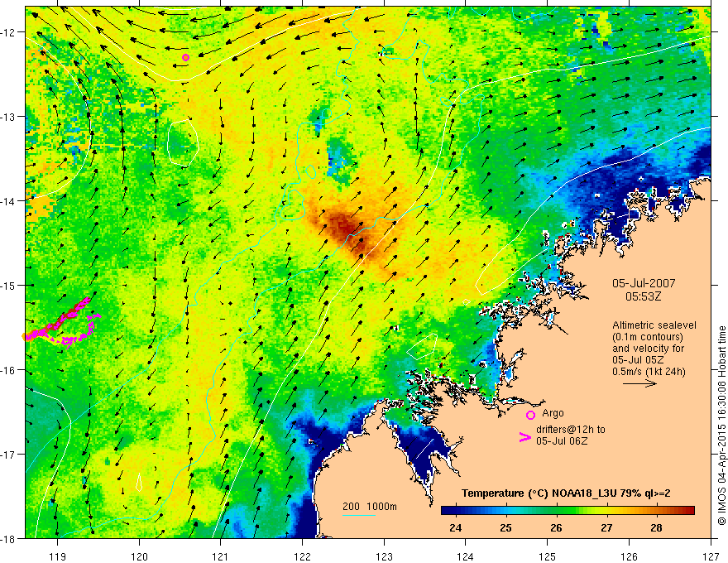Image resolution: width=728 pixels, height=563 pixels.
Task: Click the Argo legend circle icon
Action: pyautogui.click(x=530, y=415)
